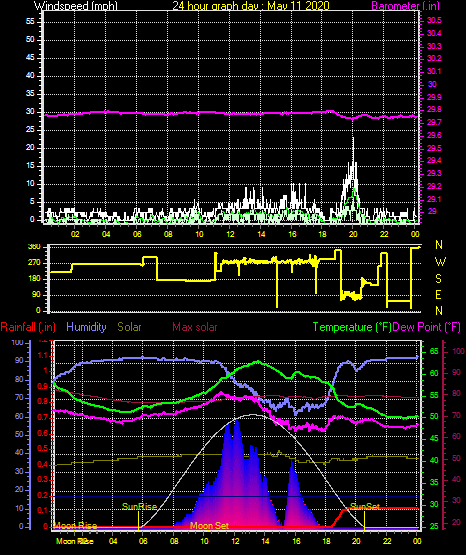Click the SunSet marker label
466x555 pixels.
(365, 507)
